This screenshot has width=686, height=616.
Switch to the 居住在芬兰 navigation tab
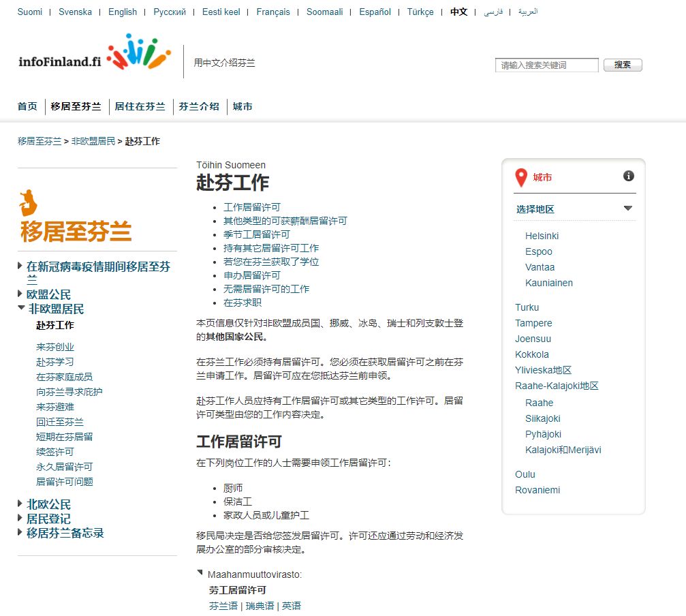click(140, 106)
